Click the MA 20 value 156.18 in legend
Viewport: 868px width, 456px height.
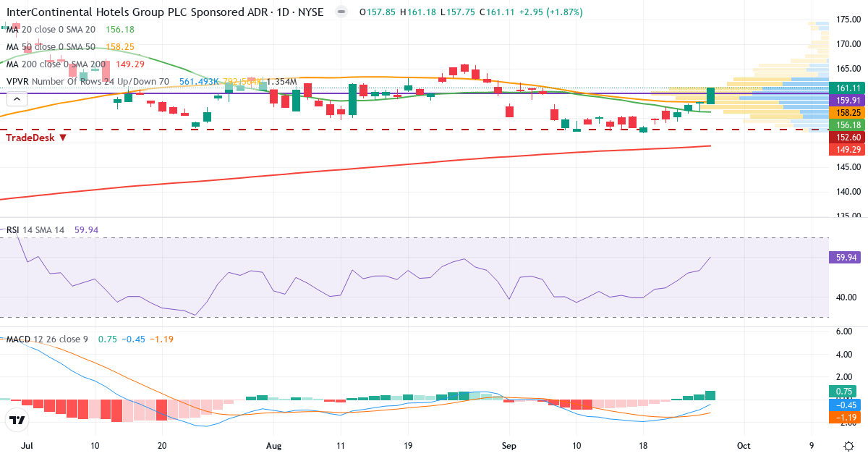119,29
